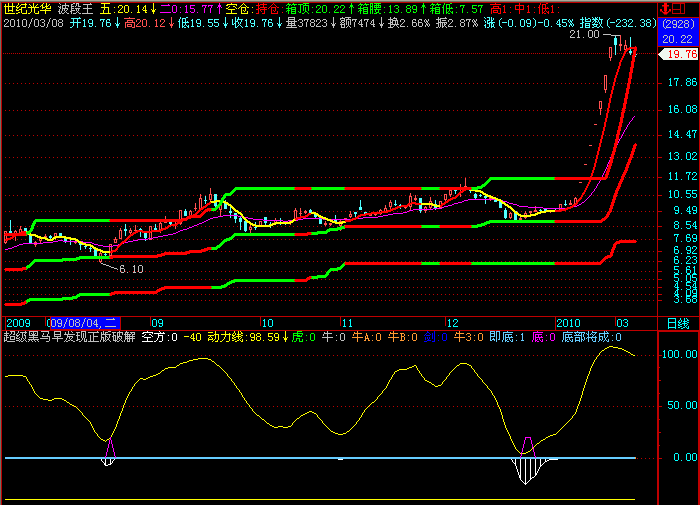Click the 21.00 high price label

[x=584, y=35]
